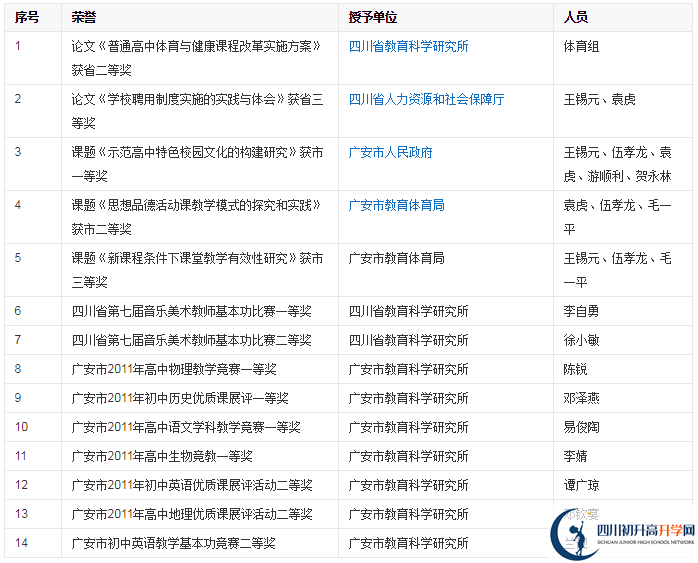Select the 广安市初中英语教学基本功竞赛二等奖 entry
The width and height of the screenshot is (698, 563).
(173, 543)
